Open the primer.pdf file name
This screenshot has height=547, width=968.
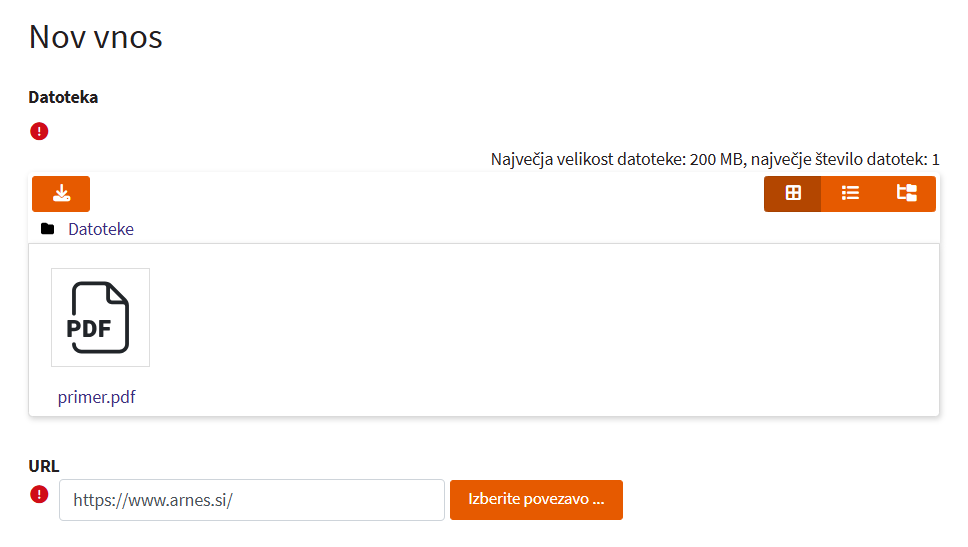pos(96,397)
